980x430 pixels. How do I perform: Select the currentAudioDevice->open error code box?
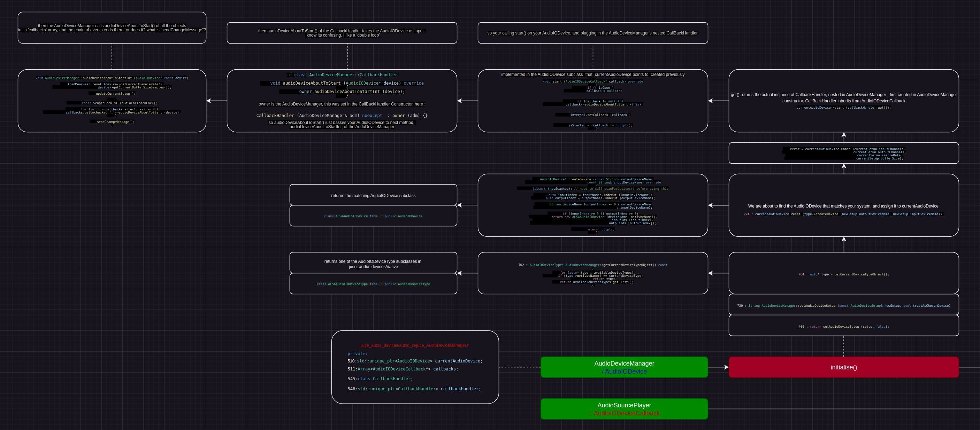coord(843,153)
